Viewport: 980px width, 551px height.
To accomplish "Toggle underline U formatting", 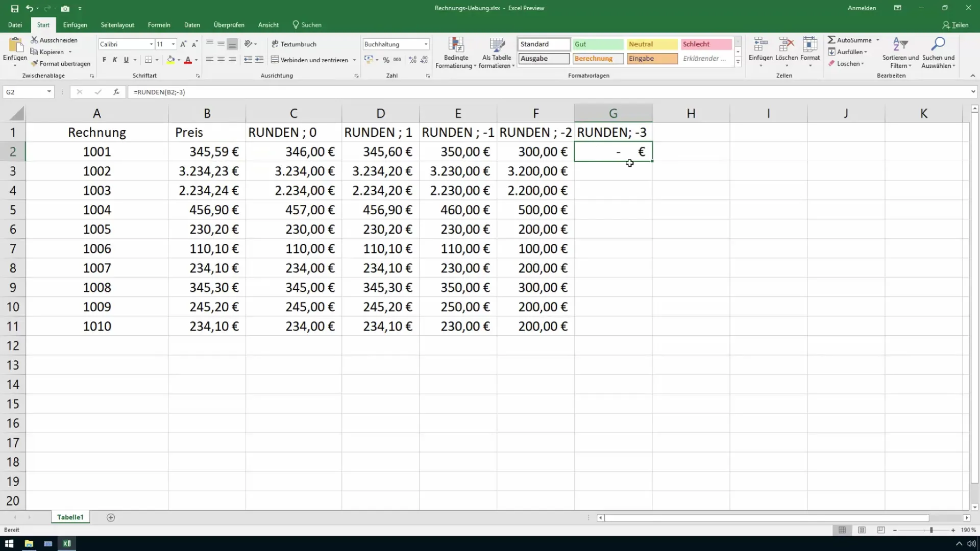I will pyautogui.click(x=126, y=60).
